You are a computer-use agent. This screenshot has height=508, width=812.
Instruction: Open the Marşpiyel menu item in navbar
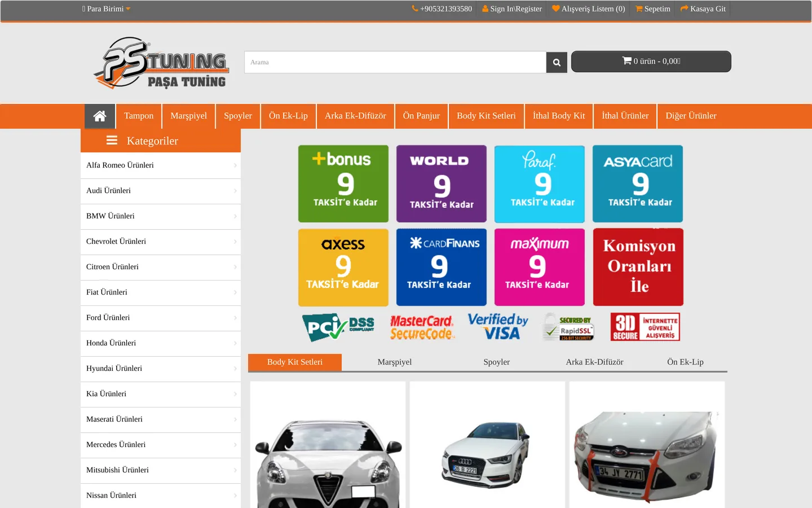pyautogui.click(x=189, y=116)
